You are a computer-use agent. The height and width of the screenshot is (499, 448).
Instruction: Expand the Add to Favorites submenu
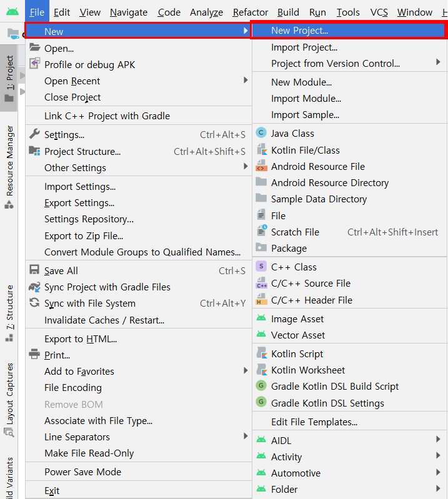tap(246, 370)
